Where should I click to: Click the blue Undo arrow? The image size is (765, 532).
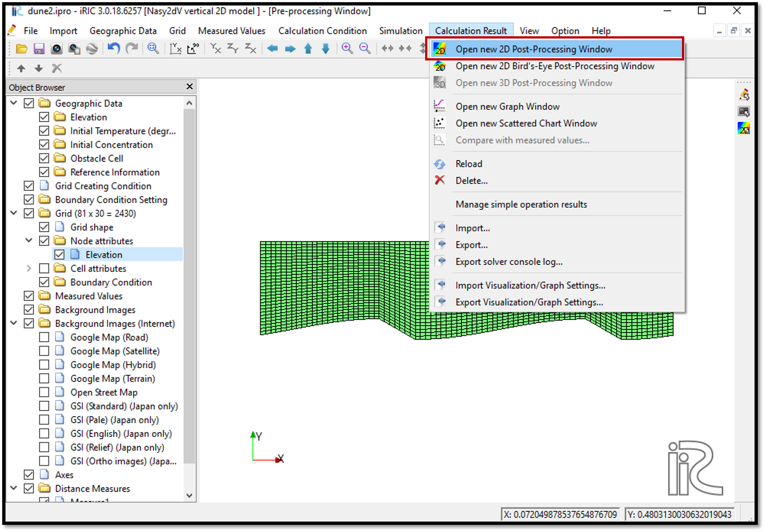(114, 48)
